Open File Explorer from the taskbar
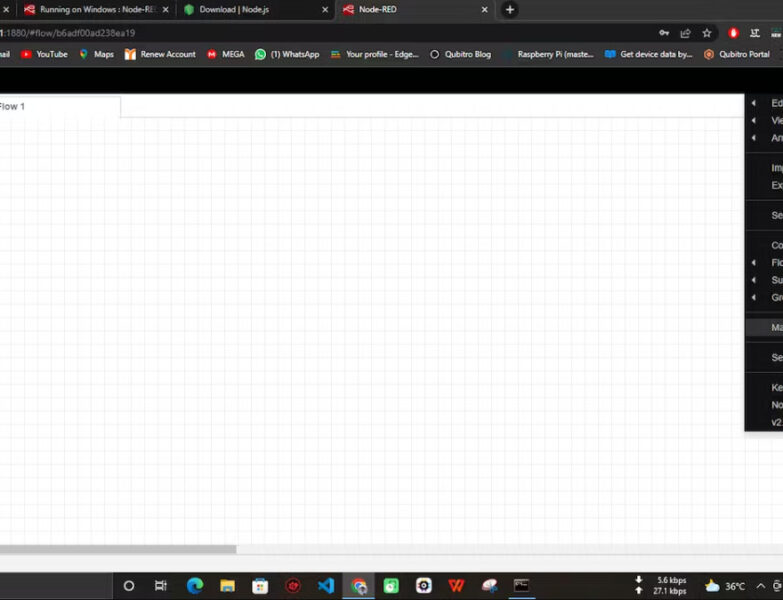Screen dimensions: 783x600 coord(227,586)
